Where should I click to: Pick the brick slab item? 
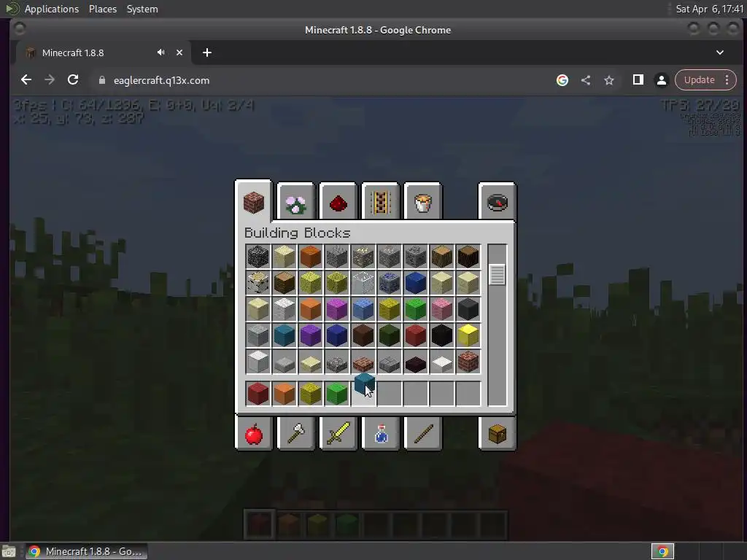tap(363, 363)
